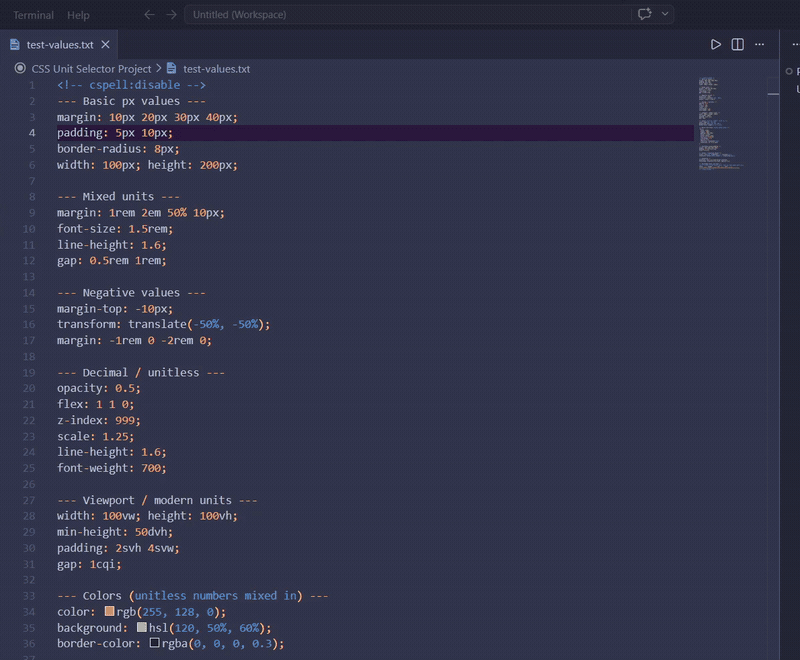Click "--- Basic px values ---" header
The height and width of the screenshot is (660, 800).
click(x=131, y=101)
